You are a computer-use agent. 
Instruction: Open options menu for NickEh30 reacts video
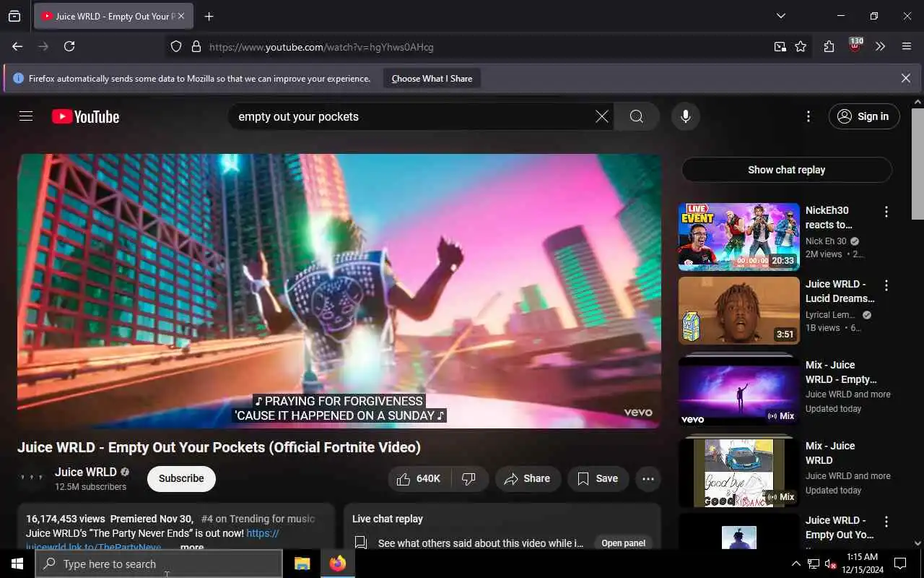click(x=886, y=212)
